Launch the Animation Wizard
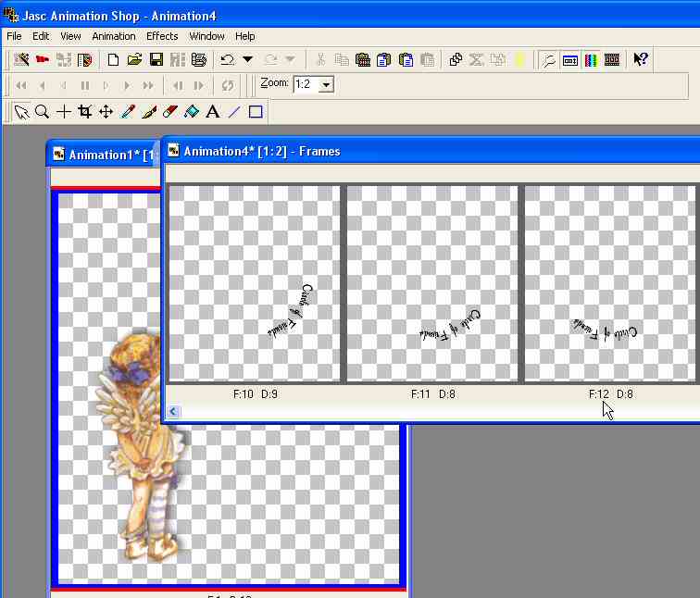700x598 pixels. 21,59
